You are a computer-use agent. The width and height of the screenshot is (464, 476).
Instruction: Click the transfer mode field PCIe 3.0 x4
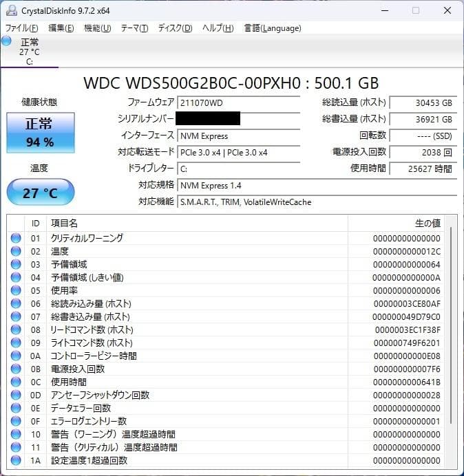pos(238,152)
